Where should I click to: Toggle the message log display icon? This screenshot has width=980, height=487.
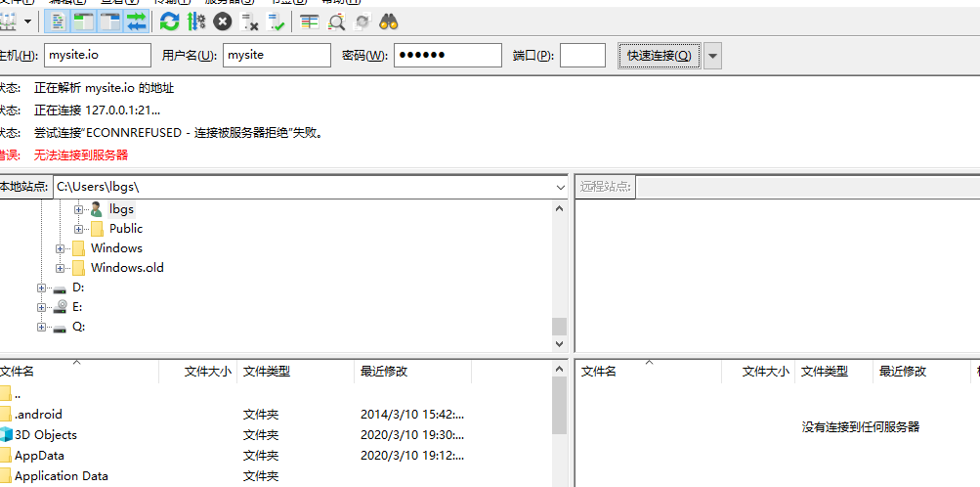pyautogui.click(x=58, y=22)
